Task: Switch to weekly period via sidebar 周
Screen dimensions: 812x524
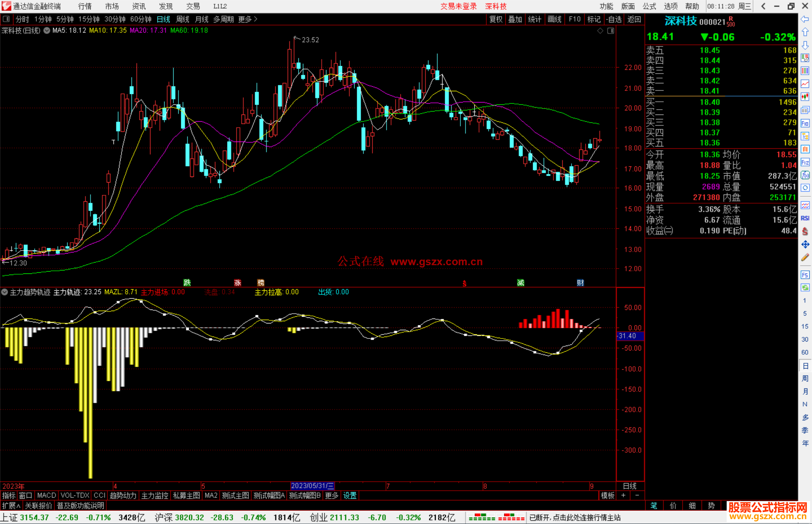Action: [805, 378]
